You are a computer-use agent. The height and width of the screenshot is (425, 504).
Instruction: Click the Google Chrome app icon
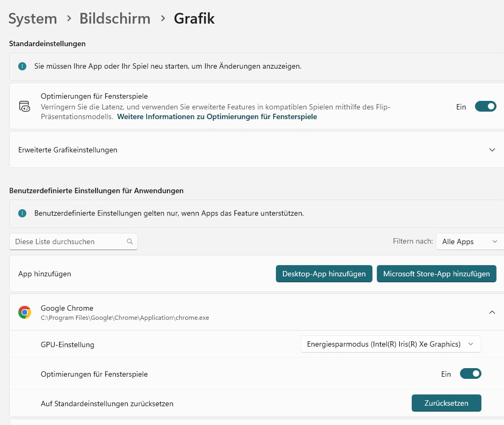pos(25,312)
